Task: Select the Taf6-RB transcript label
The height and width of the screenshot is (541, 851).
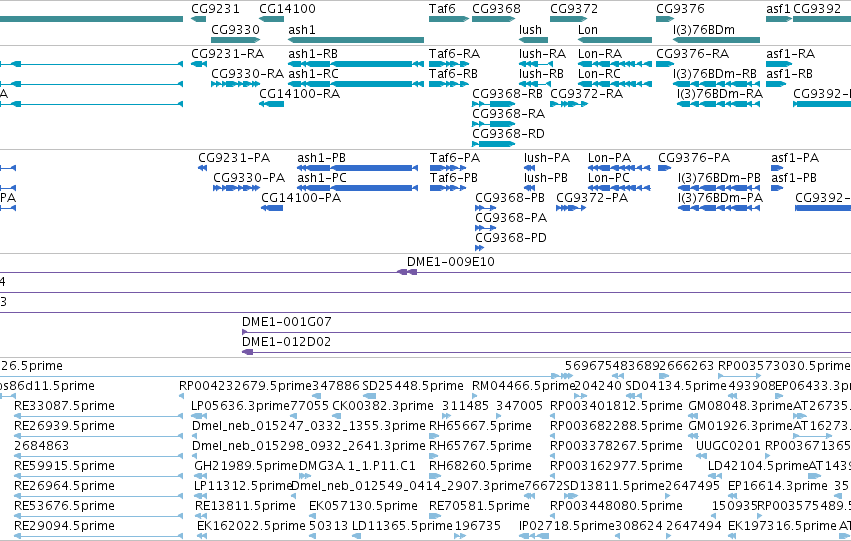Action: [x=453, y=74]
